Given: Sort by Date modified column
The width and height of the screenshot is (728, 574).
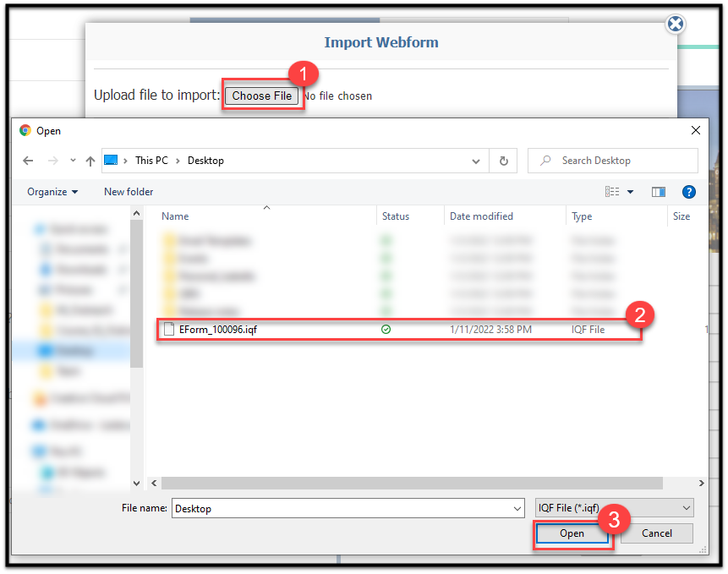Looking at the screenshot, I should coord(481,216).
